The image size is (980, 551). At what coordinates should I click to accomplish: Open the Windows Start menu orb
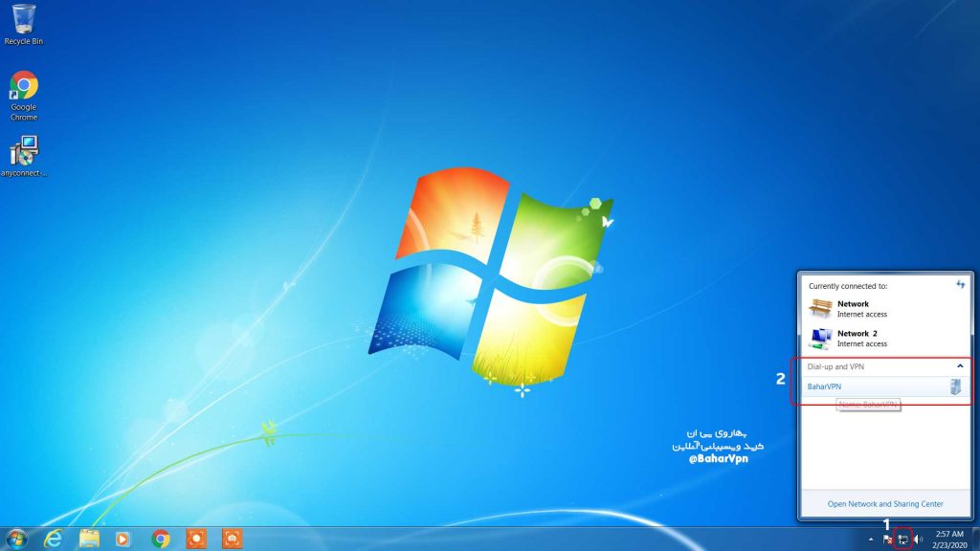coord(16,539)
